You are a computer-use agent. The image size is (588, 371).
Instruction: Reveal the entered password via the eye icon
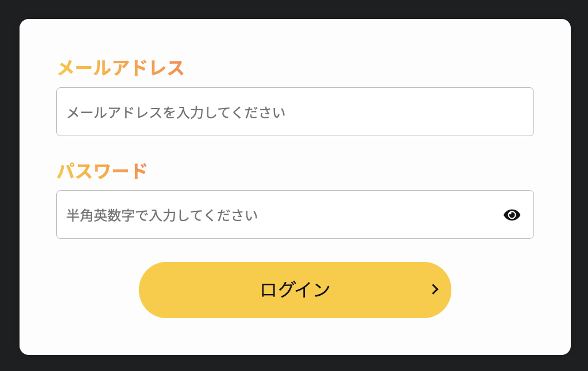512,215
